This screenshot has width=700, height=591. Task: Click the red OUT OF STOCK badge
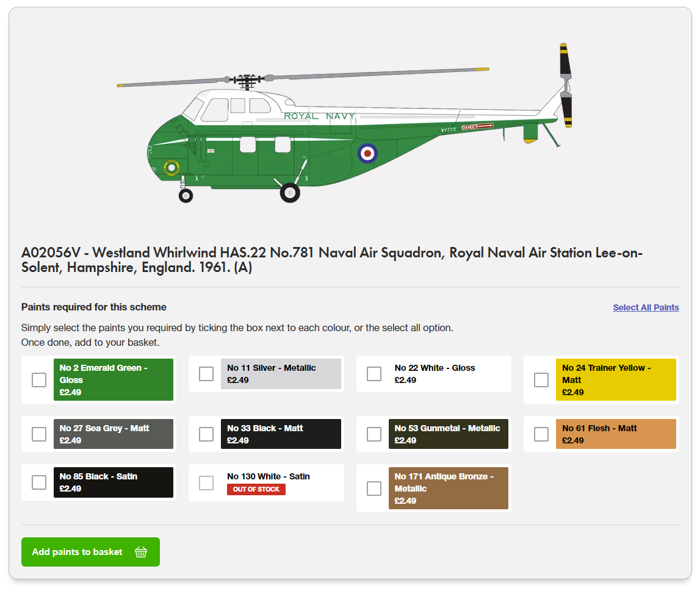pos(256,489)
